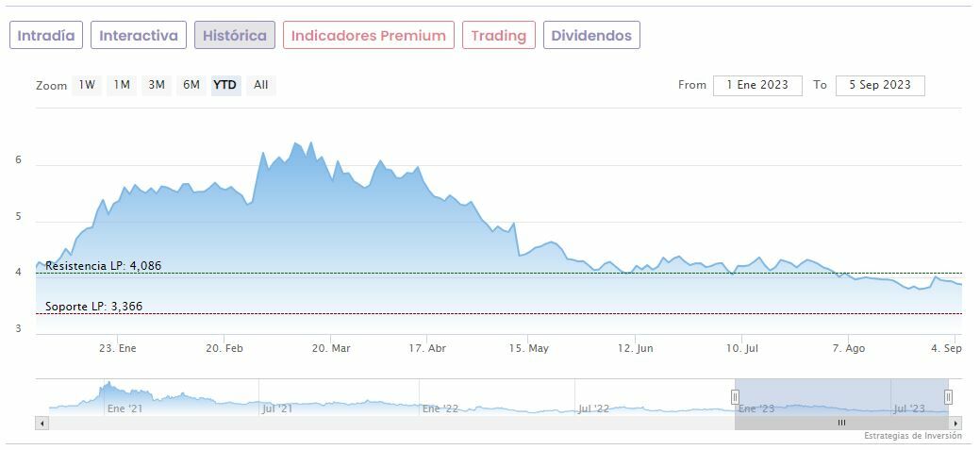Select the YTD zoom button

tap(224, 85)
